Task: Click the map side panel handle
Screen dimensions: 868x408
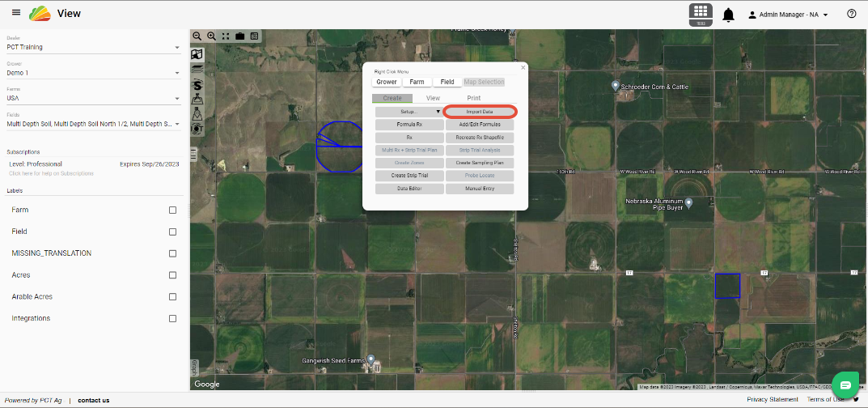Action: [193, 155]
